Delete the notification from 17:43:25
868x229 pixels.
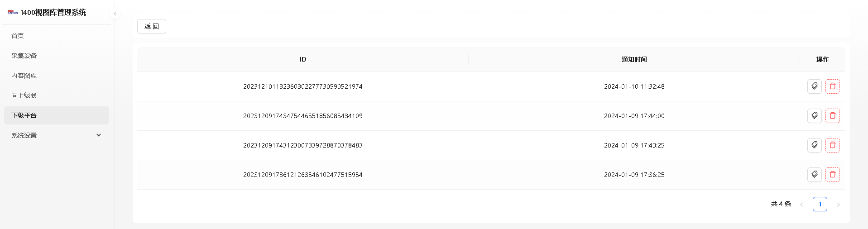point(832,145)
